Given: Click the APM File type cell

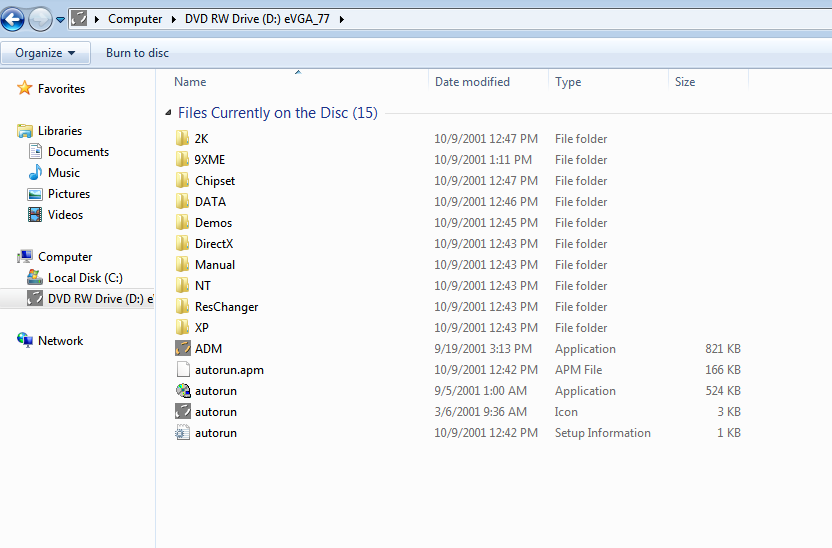Looking at the screenshot, I should click(x=578, y=370).
